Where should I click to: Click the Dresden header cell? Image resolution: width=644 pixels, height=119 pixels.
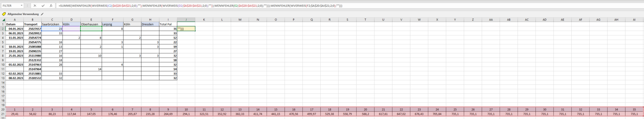coord(150,24)
